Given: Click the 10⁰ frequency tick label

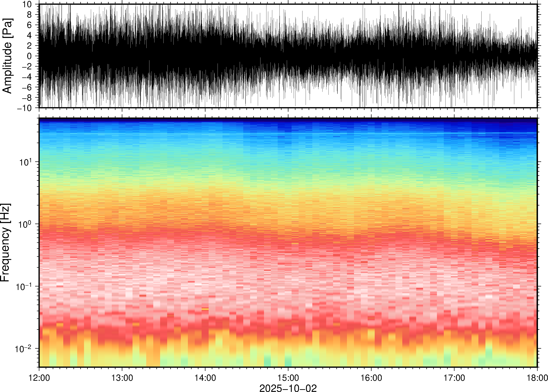Looking at the screenshot, I should point(25,224).
